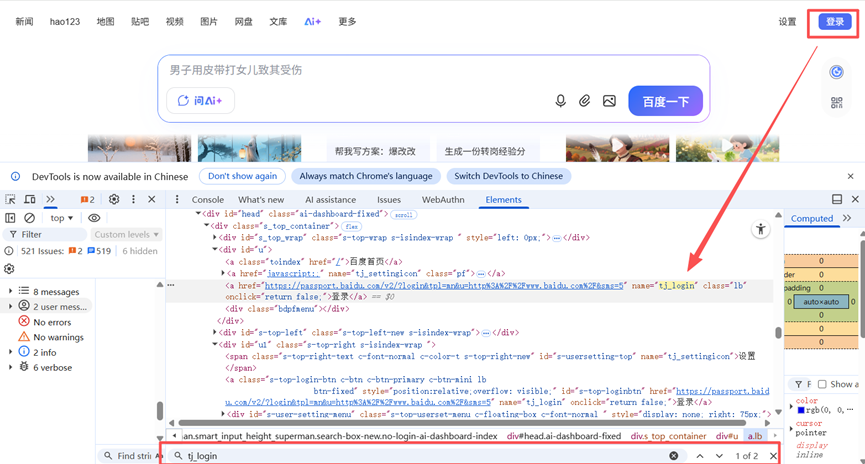Click the image search icon
Viewport: 865px width, 464px height.
609,101
